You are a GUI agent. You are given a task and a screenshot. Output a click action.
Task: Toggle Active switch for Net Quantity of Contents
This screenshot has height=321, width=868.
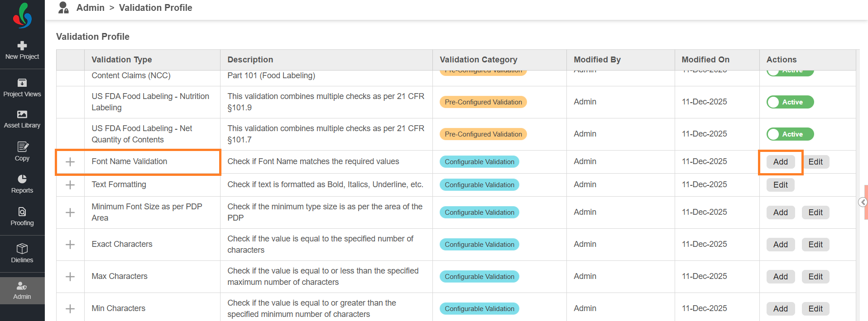[x=790, y=134]
